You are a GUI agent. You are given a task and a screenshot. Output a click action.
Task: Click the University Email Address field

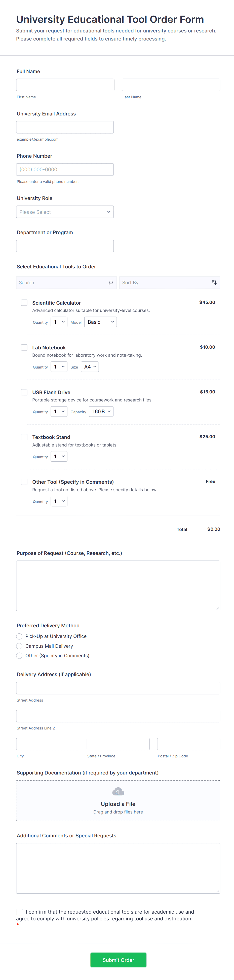pyautogui.click(x=65, y=127)
